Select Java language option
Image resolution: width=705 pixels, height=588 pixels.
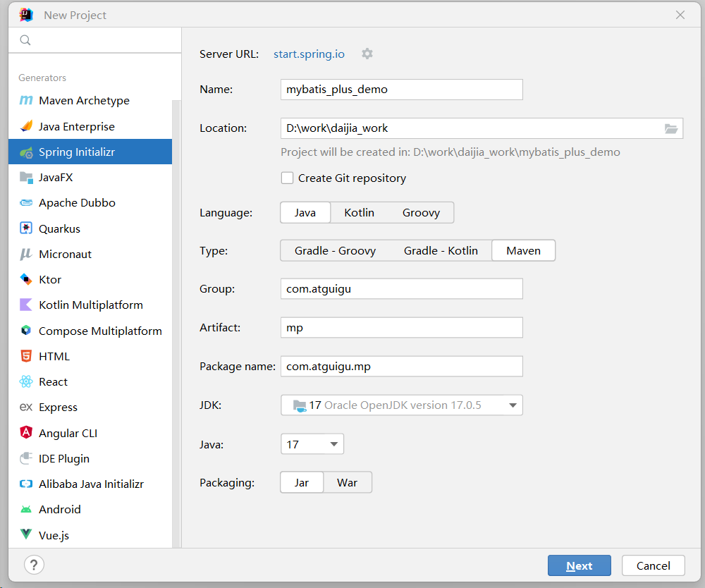pyautogui.click(x=305, y=213)
